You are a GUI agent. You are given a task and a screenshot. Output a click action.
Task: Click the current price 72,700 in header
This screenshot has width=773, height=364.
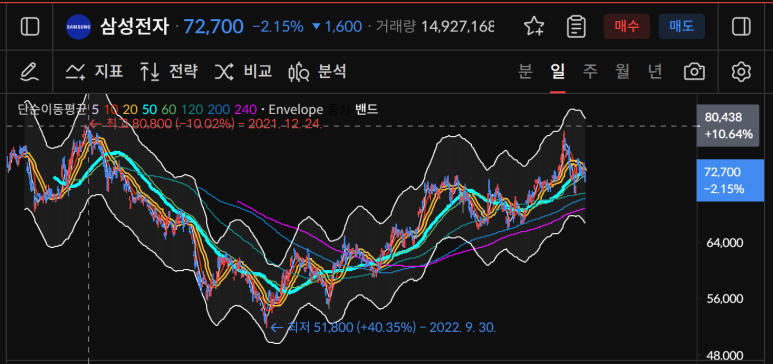pyautogui.click(x=213, y=27)
